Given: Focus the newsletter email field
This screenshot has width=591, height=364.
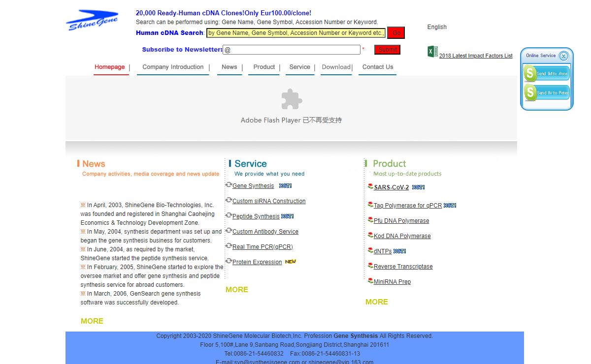Looking at the screenshot, I should coord(292,50).
